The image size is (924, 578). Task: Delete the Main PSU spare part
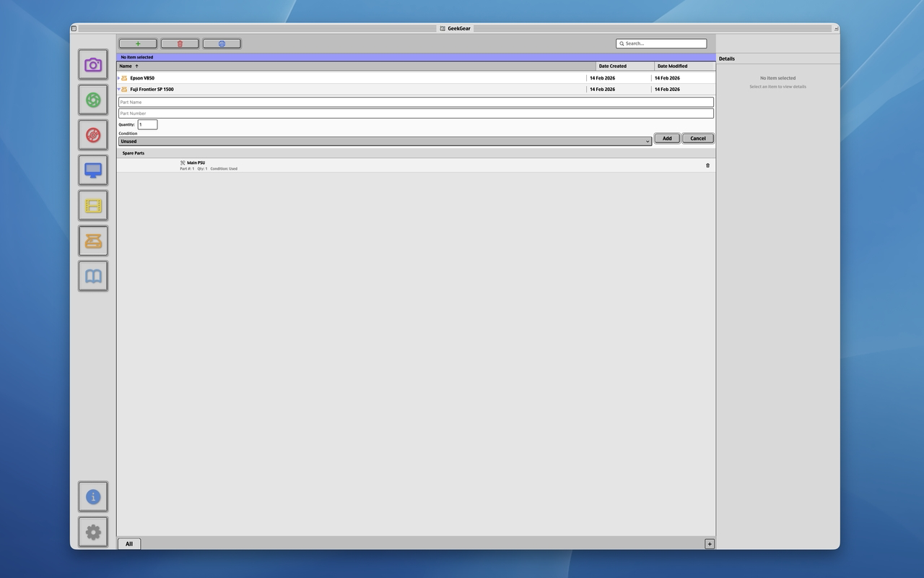pos(707,165)
